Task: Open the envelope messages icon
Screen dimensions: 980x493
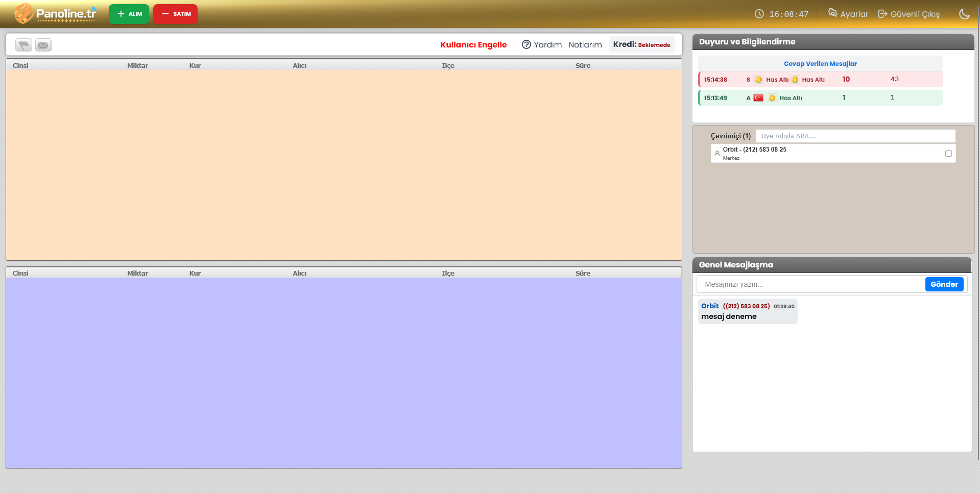Action: click(x=43, y=45)
